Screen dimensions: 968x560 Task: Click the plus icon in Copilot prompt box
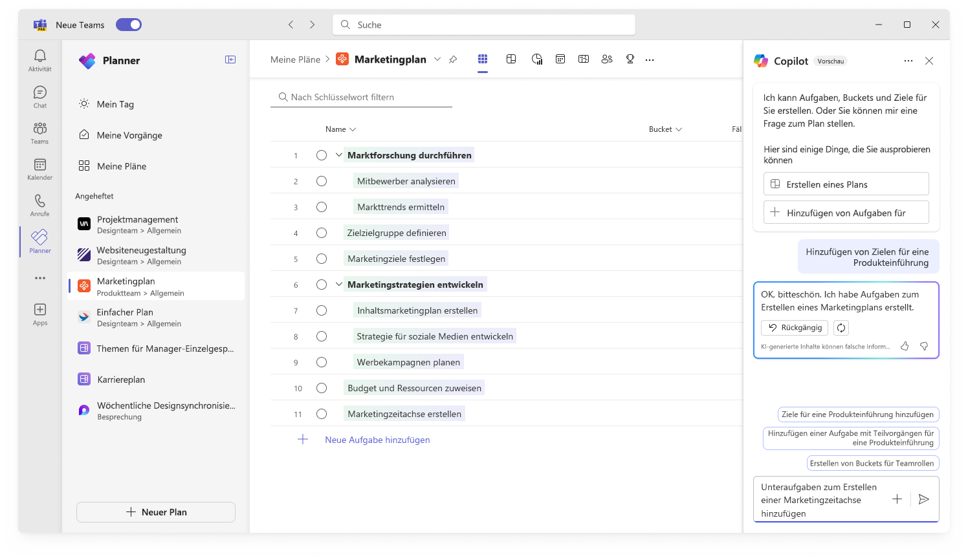[897, 499]
